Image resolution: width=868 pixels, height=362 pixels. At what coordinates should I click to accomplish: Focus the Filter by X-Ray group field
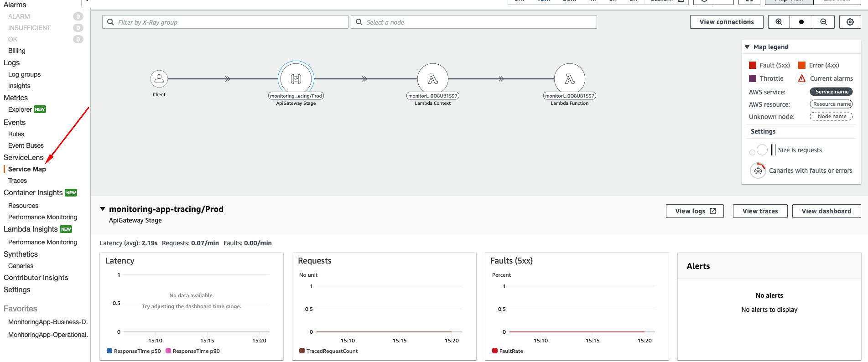tap(225, 22)
